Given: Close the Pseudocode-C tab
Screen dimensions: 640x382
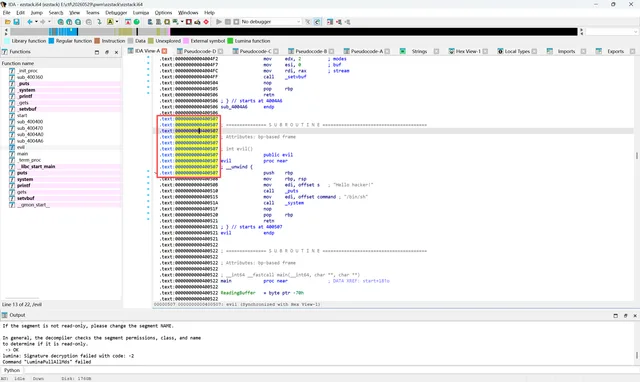Looking at the screenshot, I should tap(276, 51).
